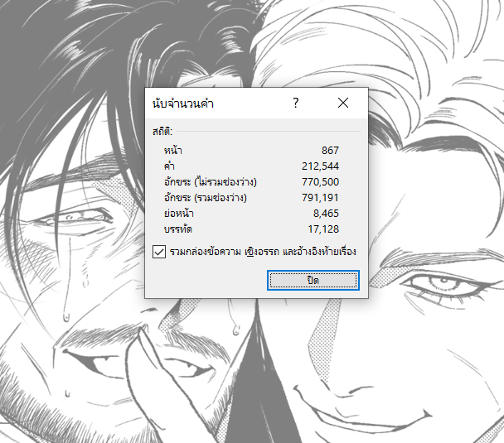Click the ย่อหน้า label

pos(179,213)
